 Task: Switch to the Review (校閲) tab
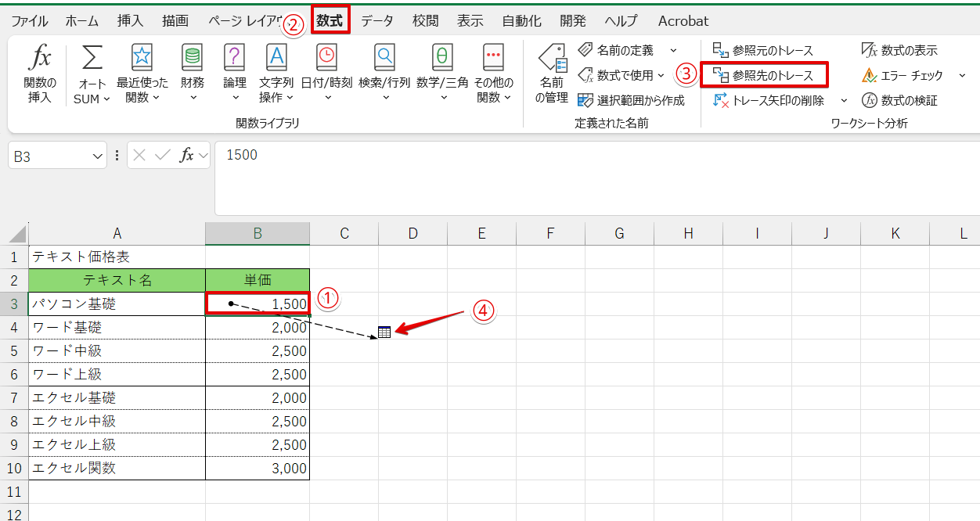[426, 21]
